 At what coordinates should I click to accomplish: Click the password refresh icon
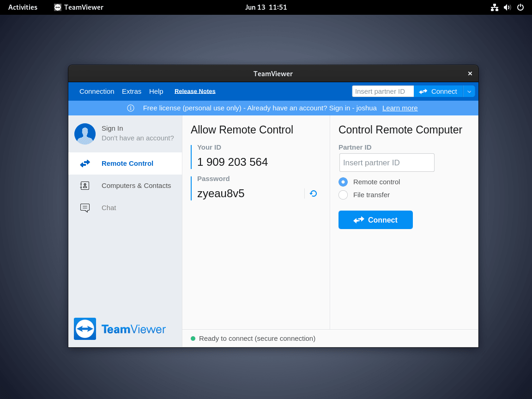tap(313, 193)
